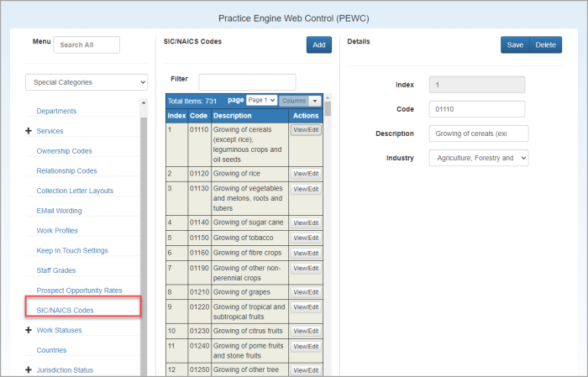Click the Add button for SIC/NAICS Codes

pyautogui.click(x=318, y=45)
